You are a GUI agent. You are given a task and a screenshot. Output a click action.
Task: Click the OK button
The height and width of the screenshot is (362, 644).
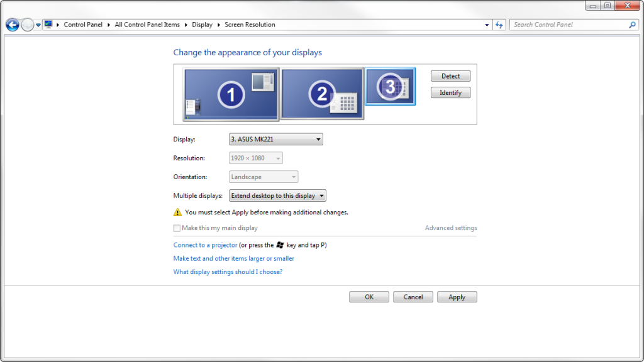[x=369, y=297]
